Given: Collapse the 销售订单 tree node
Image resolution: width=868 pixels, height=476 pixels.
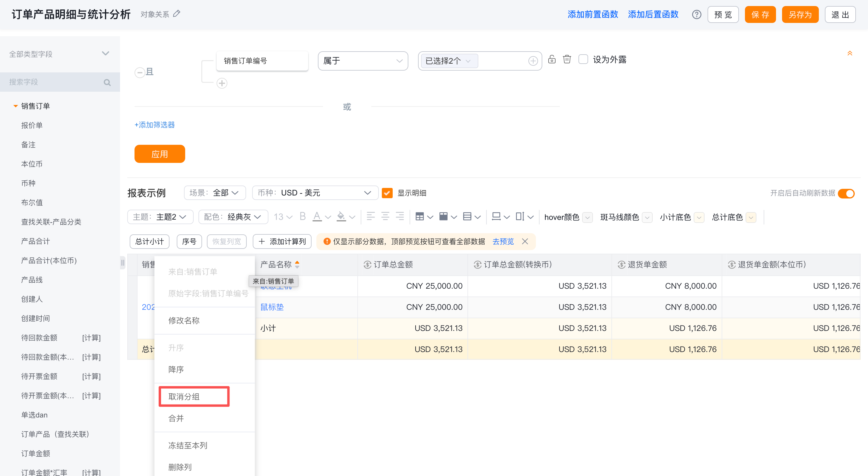Looking at the screenshot, I should [x=15, y=106].
